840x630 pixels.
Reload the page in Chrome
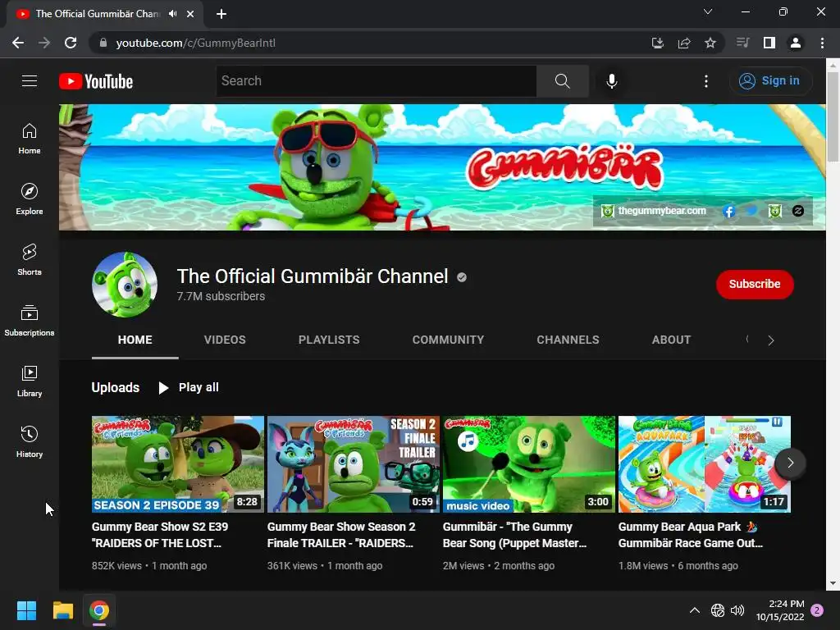(71, 43)
